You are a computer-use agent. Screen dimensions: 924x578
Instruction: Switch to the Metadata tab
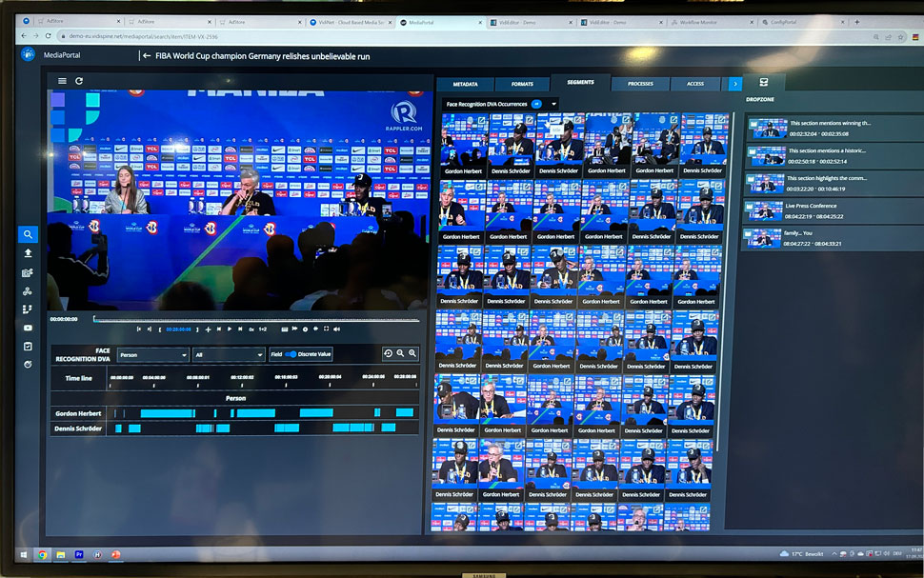[465, 84]
